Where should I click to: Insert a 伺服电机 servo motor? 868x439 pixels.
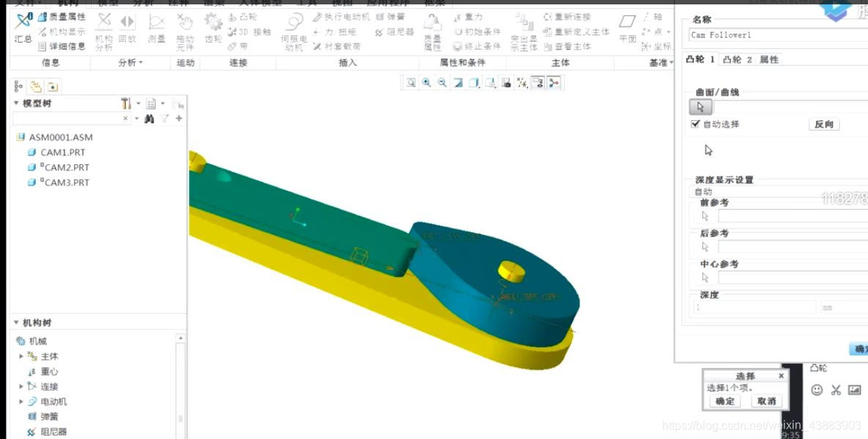click(x=294, y=31)
